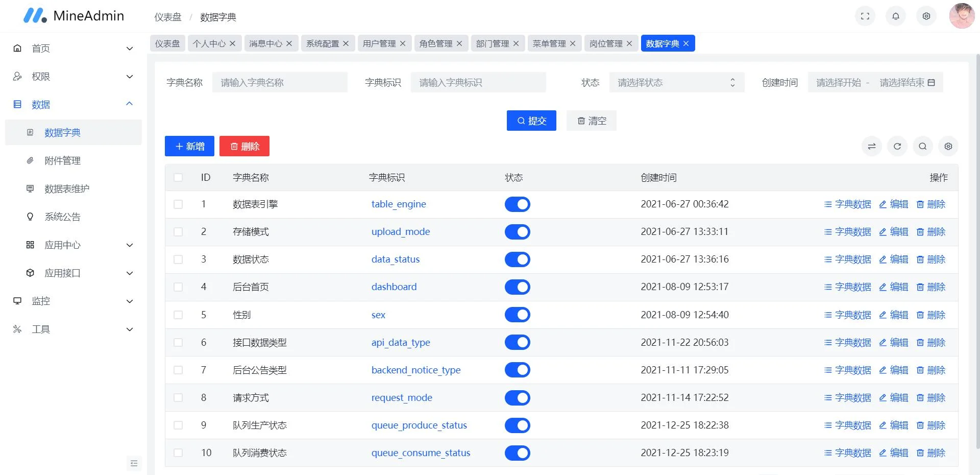
Task: Open the column settings gear above the table
Action: [948, 146]
